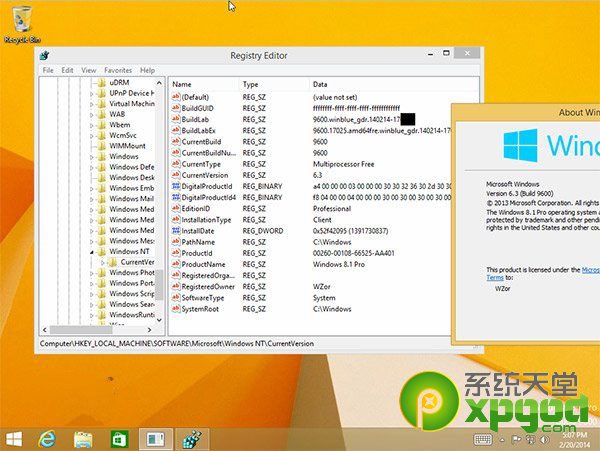600x451 pixels.
Task: Select the InstallationType value name
Action: pos(206,220)
